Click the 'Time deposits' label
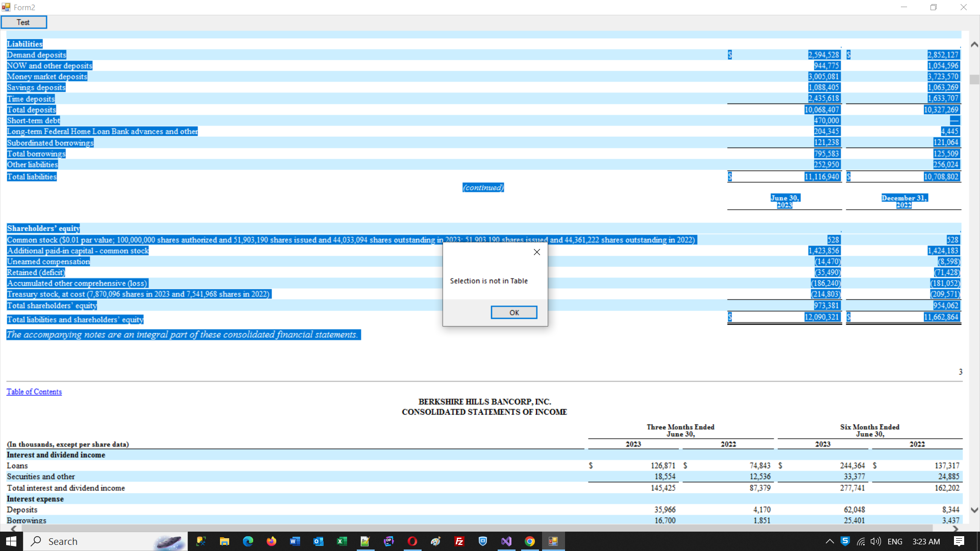Image resolution: width=980 pixels, height=551 pixels. [x=31, y=99]
